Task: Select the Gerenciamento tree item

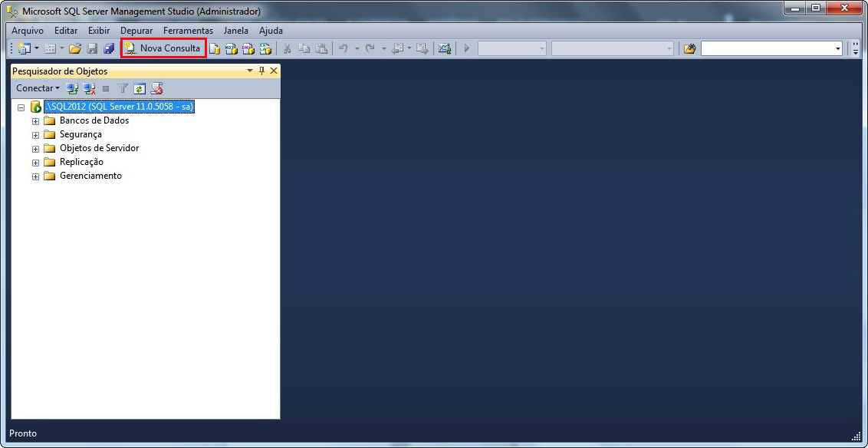Action: coord(90,176)
